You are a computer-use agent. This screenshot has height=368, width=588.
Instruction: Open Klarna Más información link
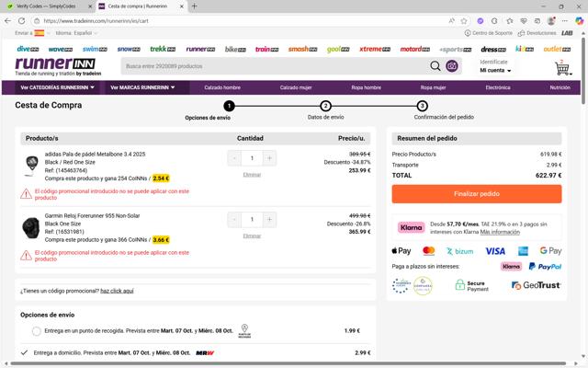point(500,232)
